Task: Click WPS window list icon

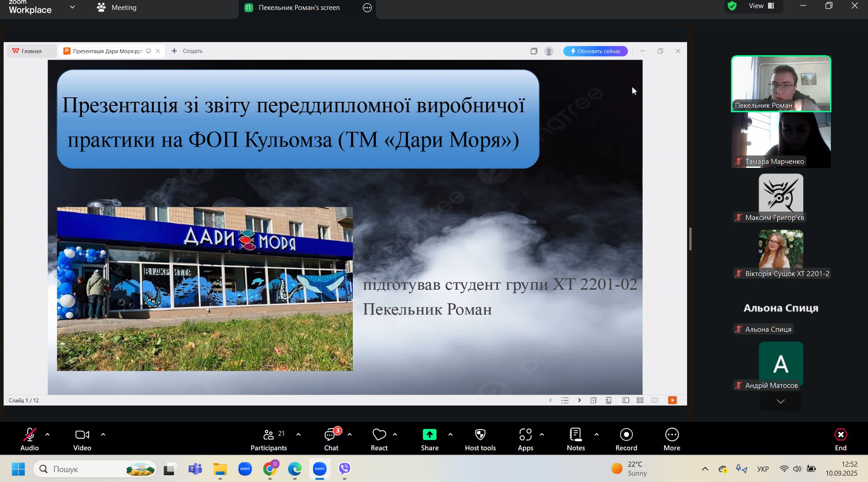Action: tap(534, 51)
